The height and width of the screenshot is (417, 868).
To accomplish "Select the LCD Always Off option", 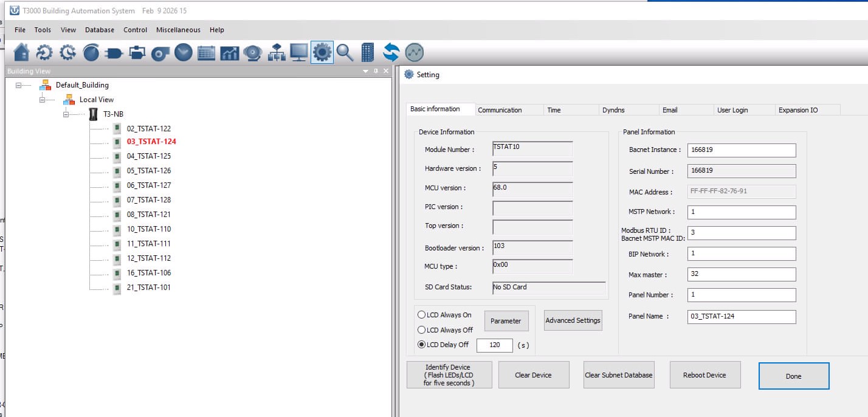I will point(421,329).
